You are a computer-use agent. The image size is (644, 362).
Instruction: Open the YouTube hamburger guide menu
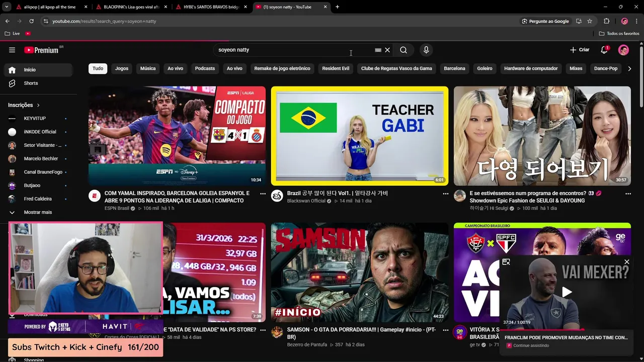(12, 50)
